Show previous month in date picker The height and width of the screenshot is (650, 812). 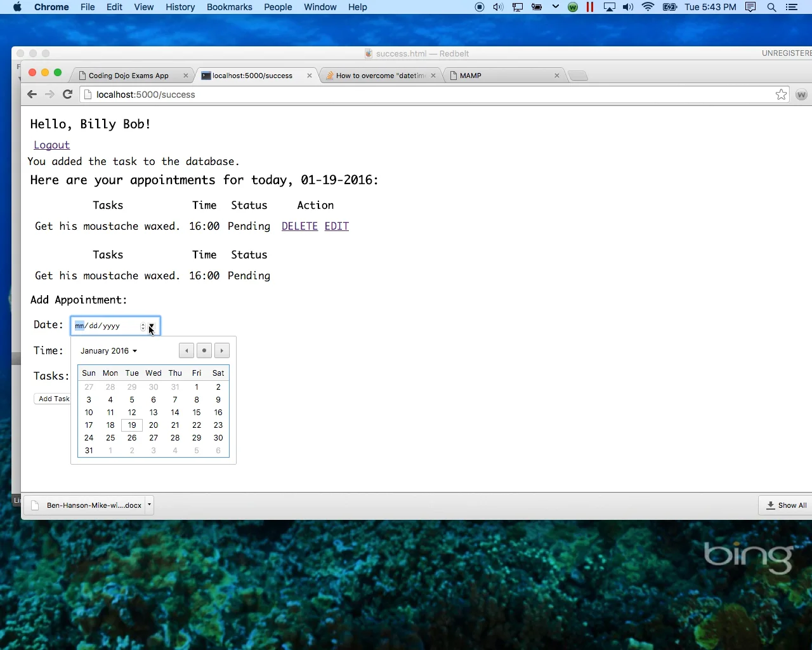click(x=187, y=350)
